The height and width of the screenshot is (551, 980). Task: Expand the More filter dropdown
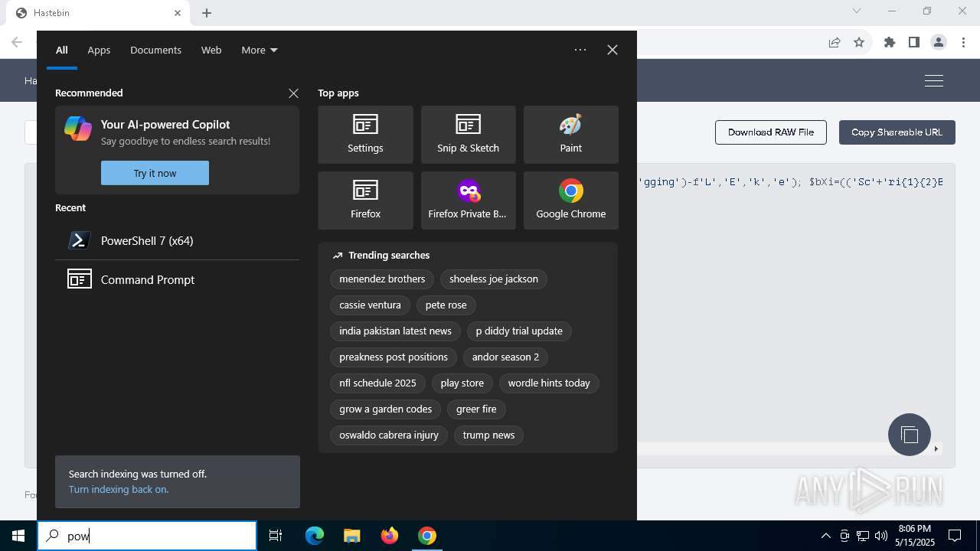[260, 50]
